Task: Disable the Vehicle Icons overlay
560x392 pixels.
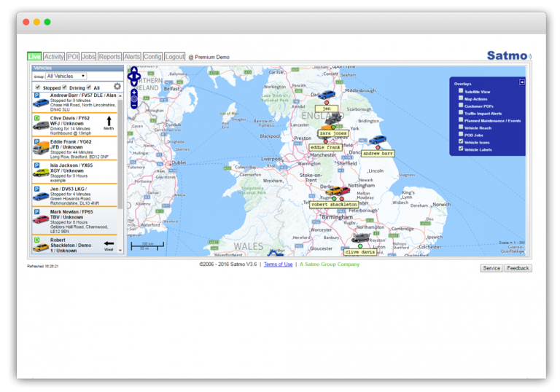Action: click(x=461, y=141)
